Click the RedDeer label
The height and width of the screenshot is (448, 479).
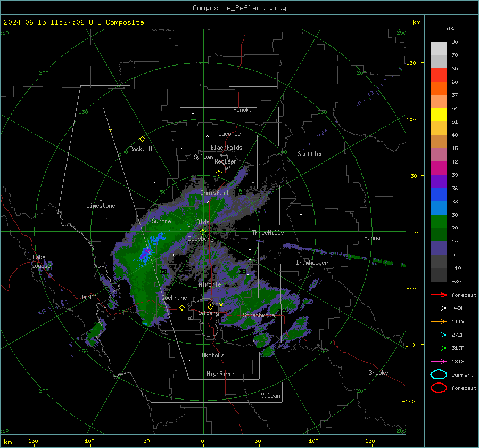226,161
